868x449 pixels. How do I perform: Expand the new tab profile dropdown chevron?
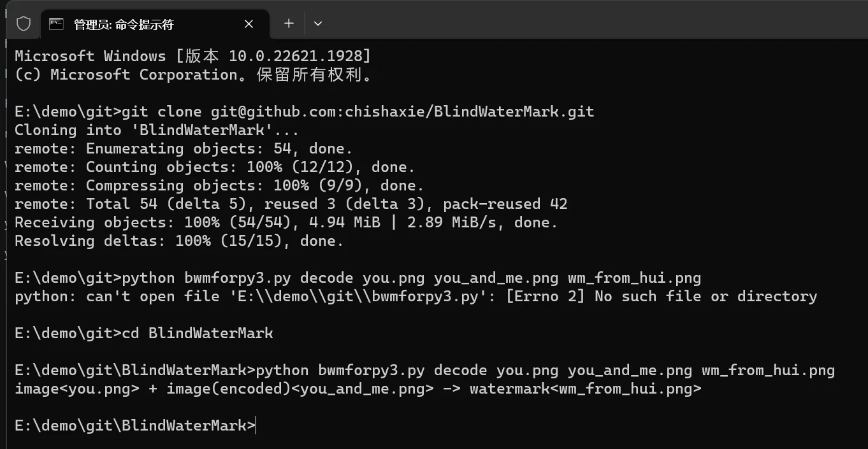[x=318, y=24]
